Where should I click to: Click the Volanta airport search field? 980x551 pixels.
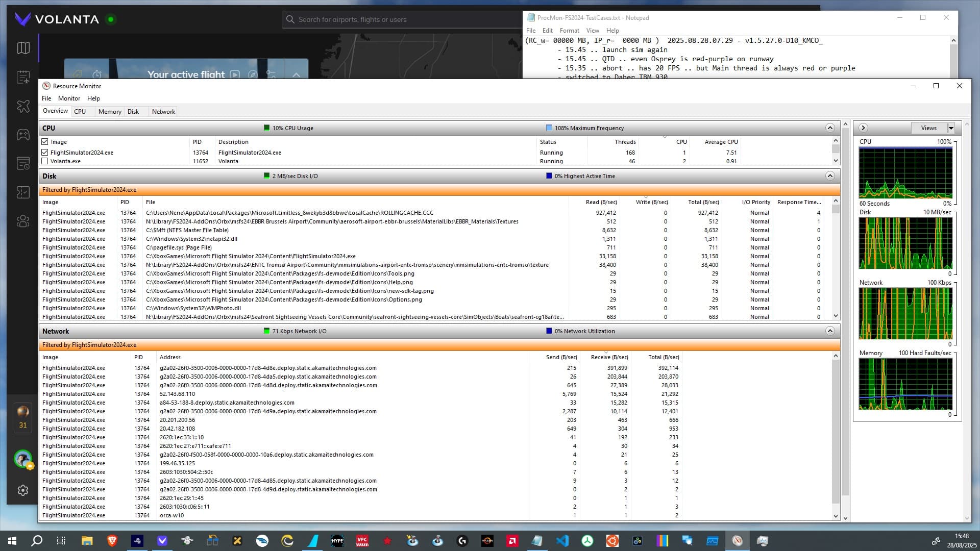coord(402,19)
